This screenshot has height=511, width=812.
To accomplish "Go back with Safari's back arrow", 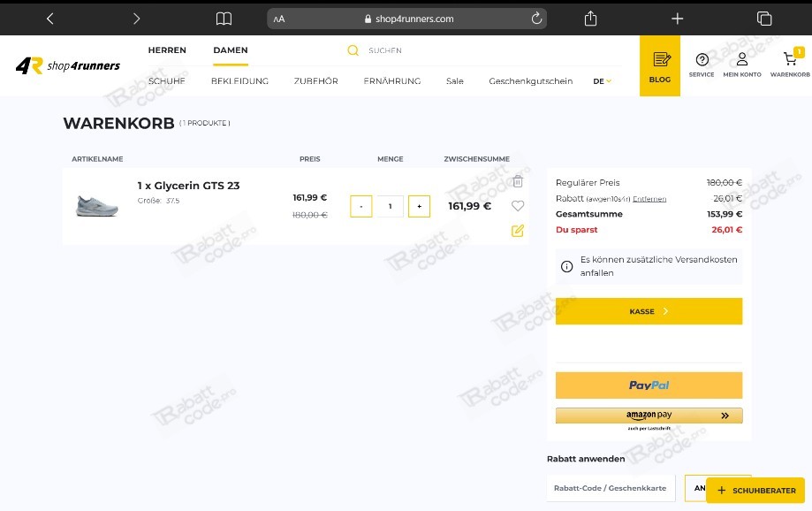I will coord(49,19).
